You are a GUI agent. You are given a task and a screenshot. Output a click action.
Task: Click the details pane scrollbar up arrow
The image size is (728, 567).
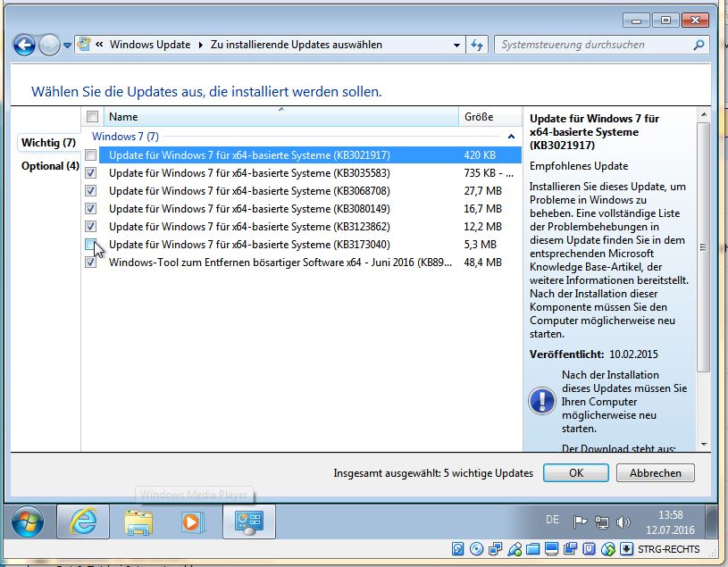coord(703,114)
